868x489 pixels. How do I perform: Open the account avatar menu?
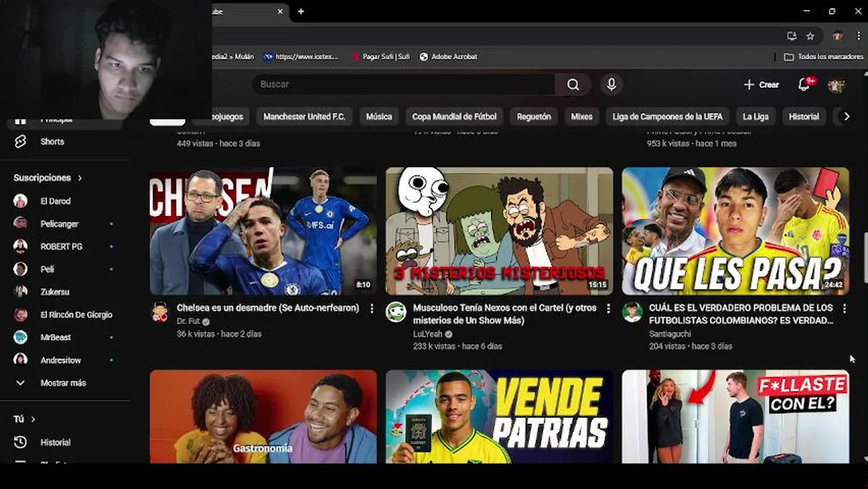[x=836, y=85]
